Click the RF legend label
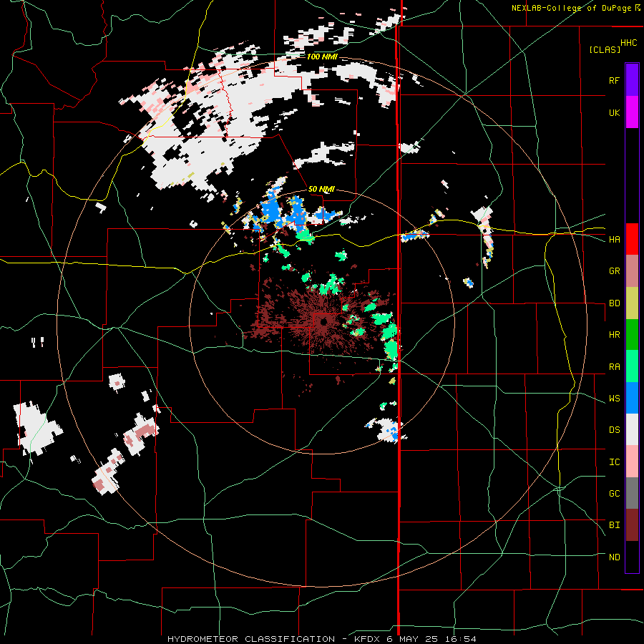Viewport: 644px width, 644px height. [x=614, y=80]
